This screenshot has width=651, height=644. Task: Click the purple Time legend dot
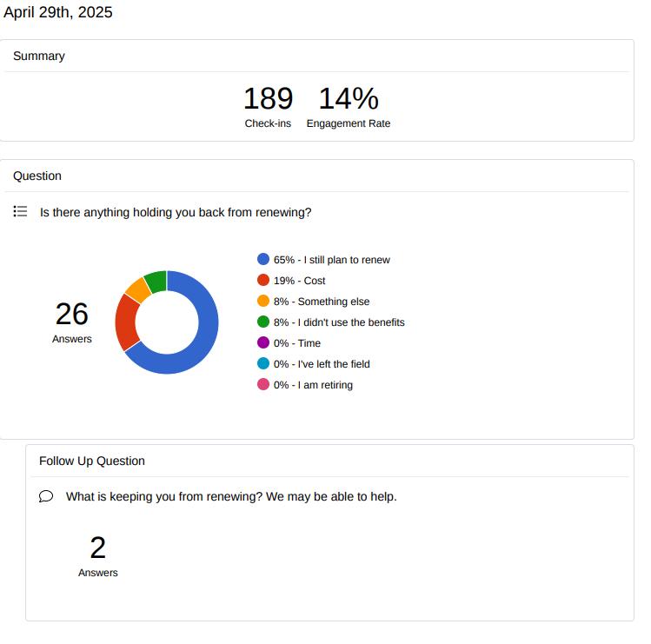pos(263,342)
